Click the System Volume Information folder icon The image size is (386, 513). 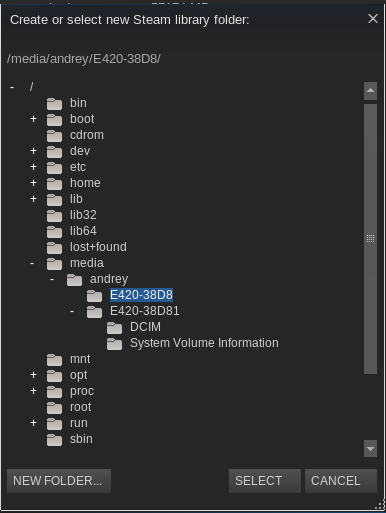[x=114, y=344]
